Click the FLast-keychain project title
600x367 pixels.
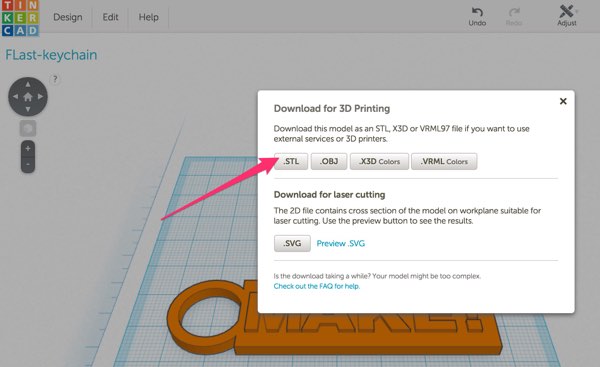click(51, 55)
